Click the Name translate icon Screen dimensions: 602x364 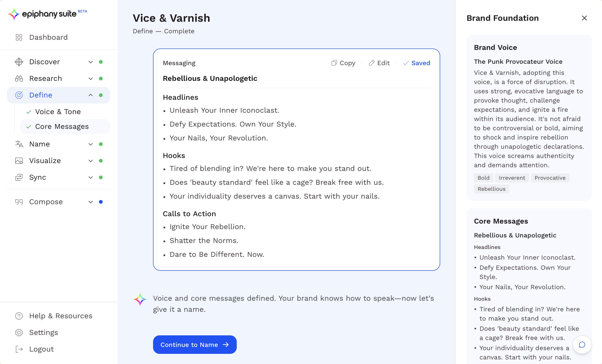click(19, 144)
